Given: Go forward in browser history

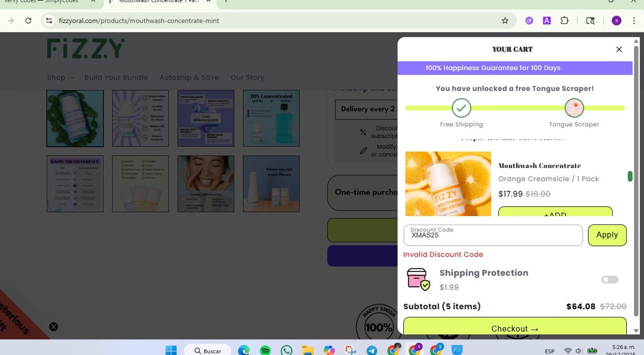Looking at the screenshot, I should (11, 21).
